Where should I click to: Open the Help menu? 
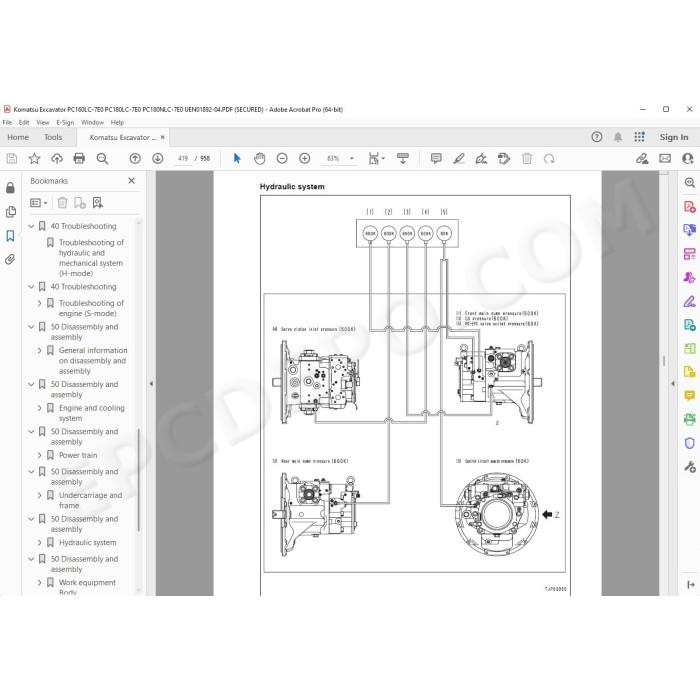pyautogui.click(x=117, y=122)
